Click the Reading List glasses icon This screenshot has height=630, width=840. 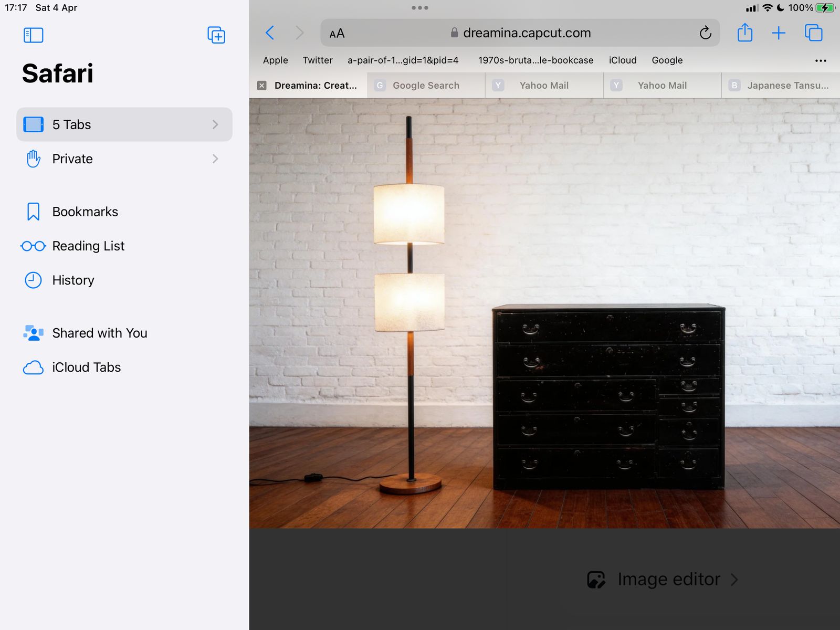pyautogui.click(x=33, y=246)
